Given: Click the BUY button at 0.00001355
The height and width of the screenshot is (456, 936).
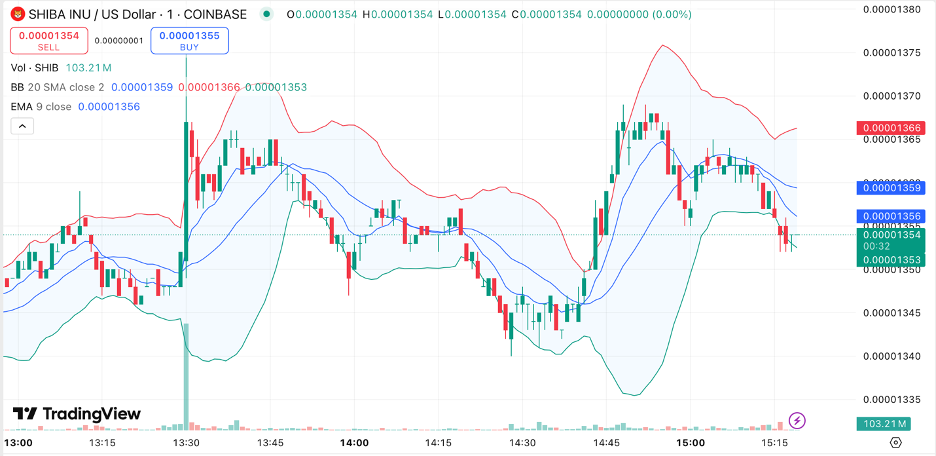Looking at the screenshot, I should click(x=189, y=41).
